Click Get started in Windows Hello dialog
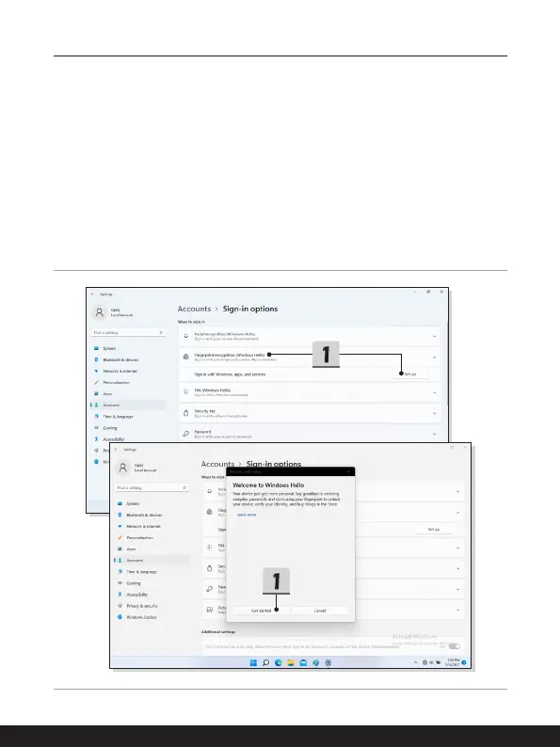 (x=261, y=611)
